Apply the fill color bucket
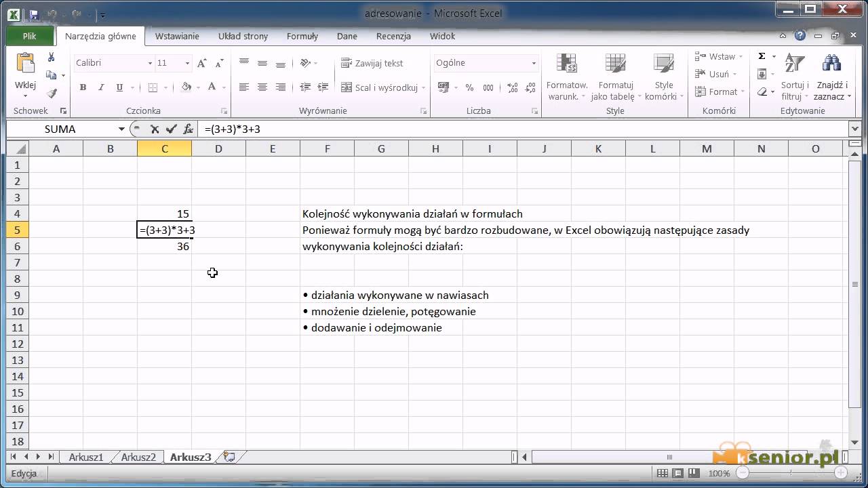Viewport: 868px width, 488px height. click(186, 87)
